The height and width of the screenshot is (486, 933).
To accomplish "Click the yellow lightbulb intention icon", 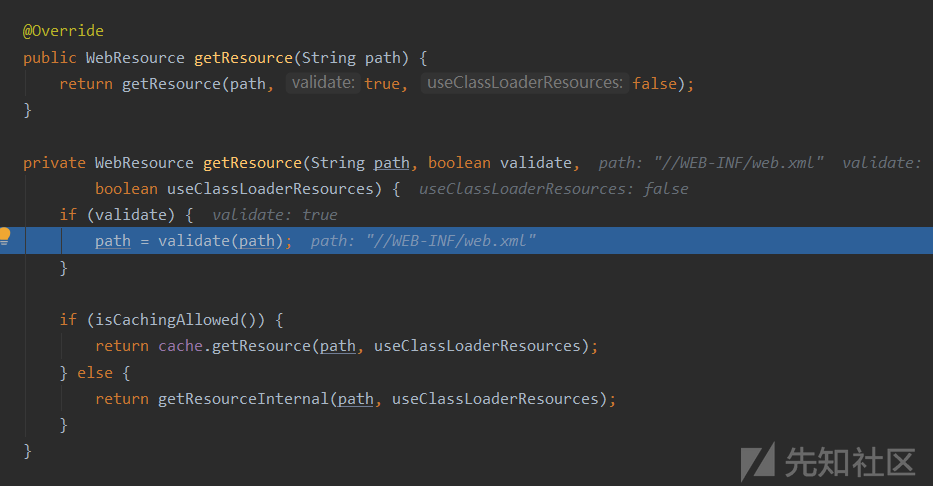I will click(5, 236).
